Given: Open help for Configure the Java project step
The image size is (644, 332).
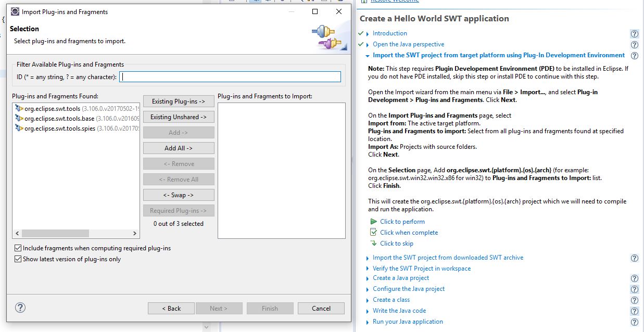Looking at the screenshot, I should click(x=634, y=289).
